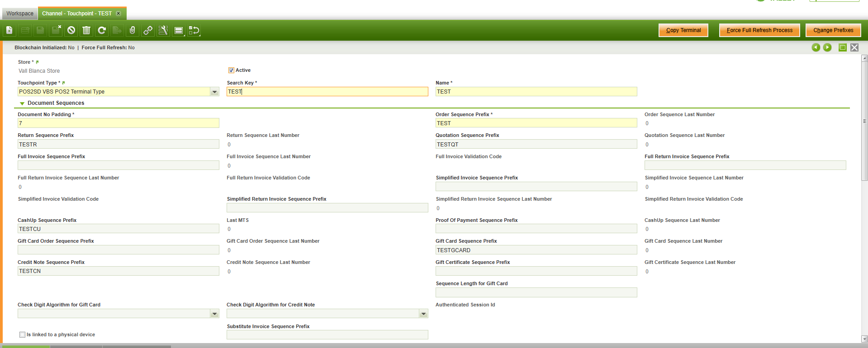Create a new record with the toolbar icon

9,30
